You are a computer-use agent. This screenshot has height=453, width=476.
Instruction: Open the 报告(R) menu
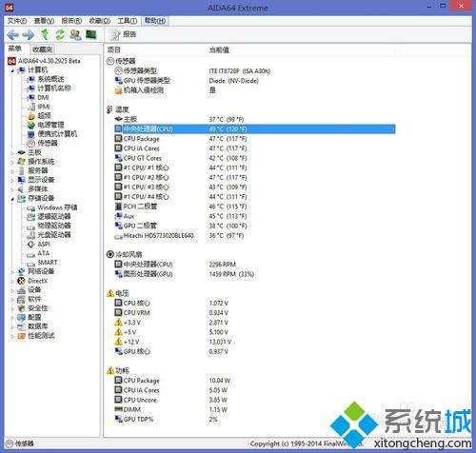(71, 21)
